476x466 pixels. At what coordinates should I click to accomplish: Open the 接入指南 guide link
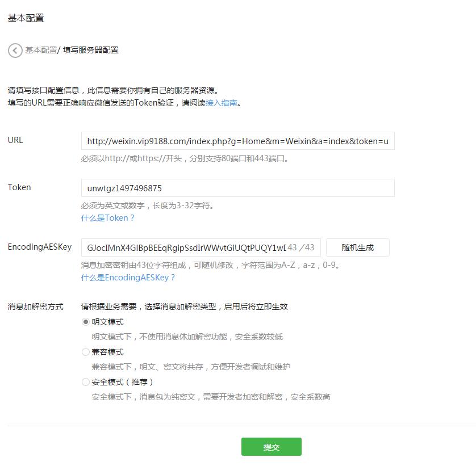[x=222, y=103]
